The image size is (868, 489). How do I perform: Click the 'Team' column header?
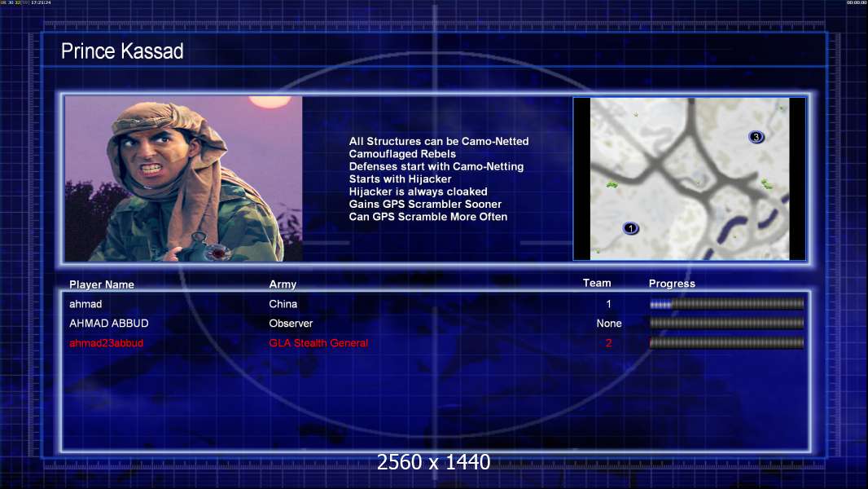[x=597, y=283]
